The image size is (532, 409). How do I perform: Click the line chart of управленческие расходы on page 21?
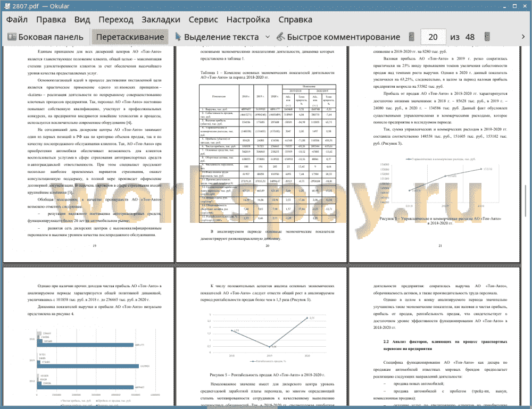pos(441,182)
